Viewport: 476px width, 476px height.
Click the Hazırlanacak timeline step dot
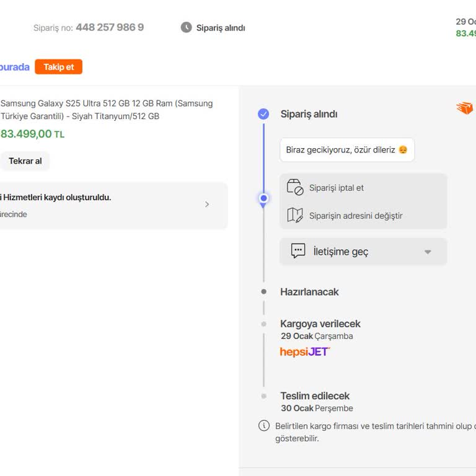pyautogui.click(x=264, y=292)
